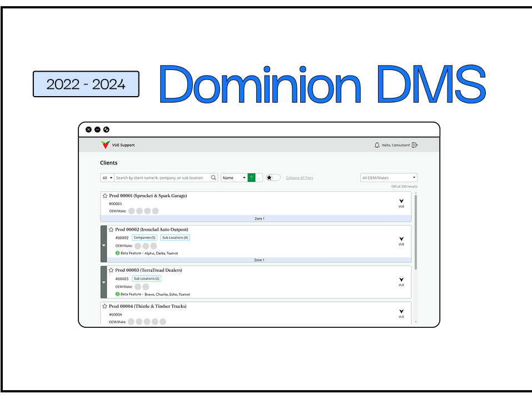The image size is (532, 399).
Task: Open VUE icon for Prod 00001
Action: (x=401, y=203)
